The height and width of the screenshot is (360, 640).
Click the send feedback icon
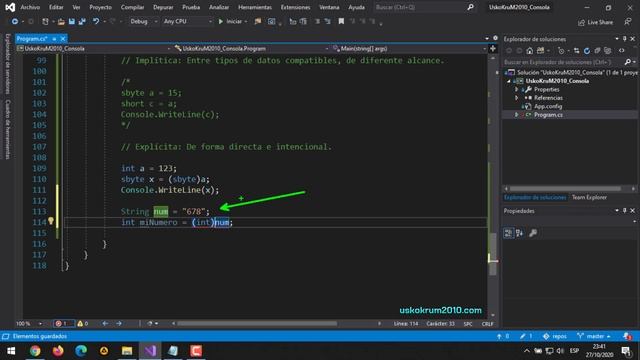click(628, 22)
